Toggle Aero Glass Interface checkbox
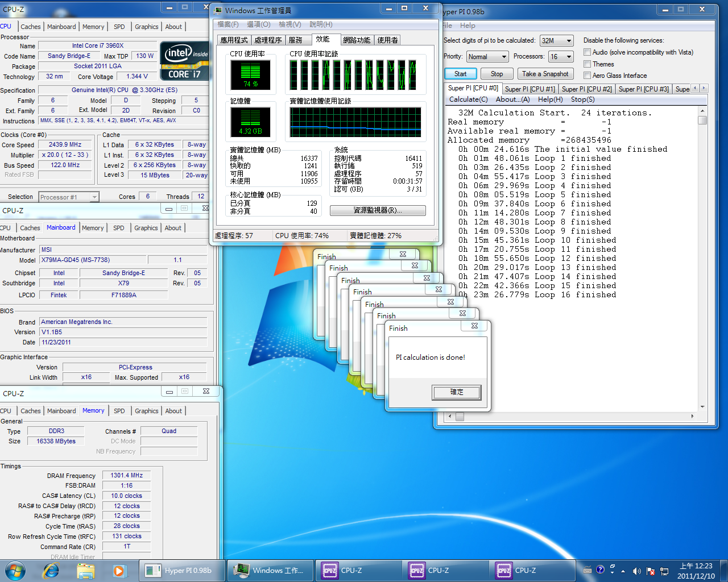The image size is (728, 582). click(587, 76)
